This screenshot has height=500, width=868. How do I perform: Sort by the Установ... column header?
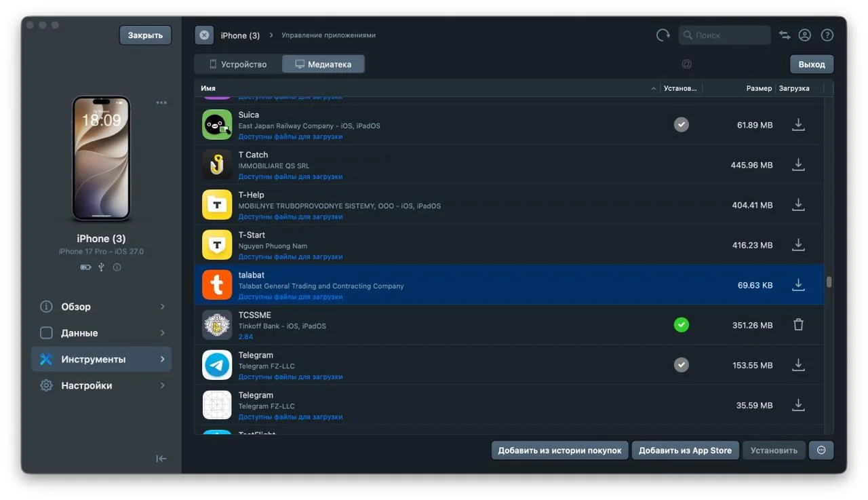680,88
